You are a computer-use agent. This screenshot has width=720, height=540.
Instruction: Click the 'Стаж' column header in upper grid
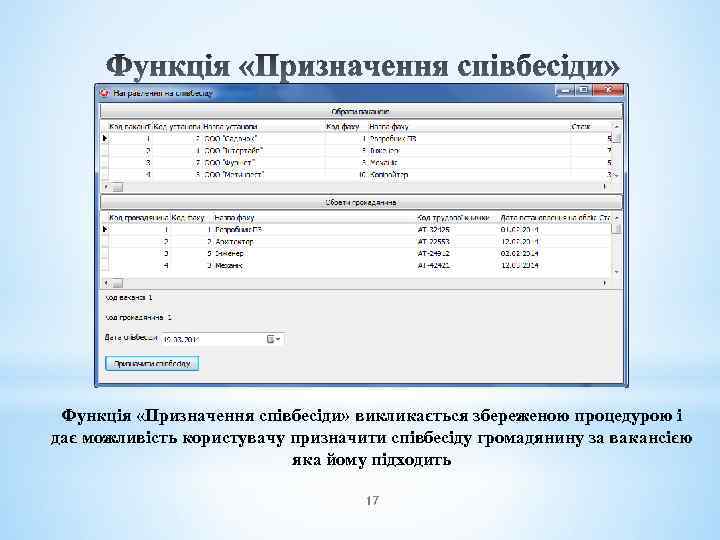(591, 126)
